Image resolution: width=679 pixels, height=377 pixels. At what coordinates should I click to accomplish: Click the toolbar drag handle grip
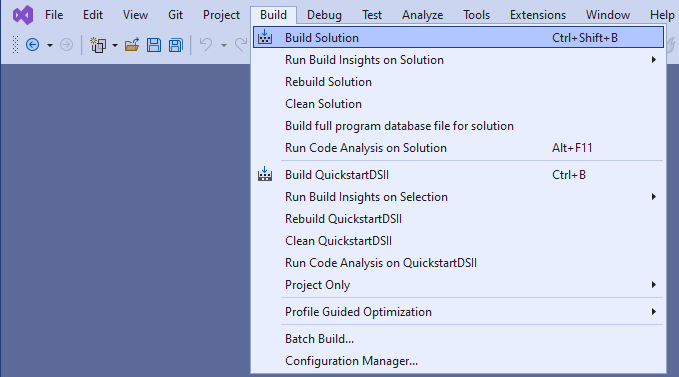coord(15,45)
